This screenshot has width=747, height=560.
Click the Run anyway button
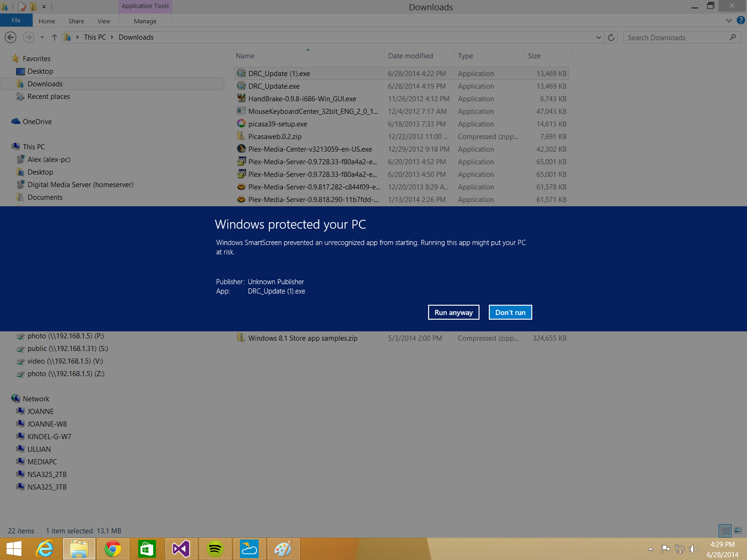click(453, 312)
